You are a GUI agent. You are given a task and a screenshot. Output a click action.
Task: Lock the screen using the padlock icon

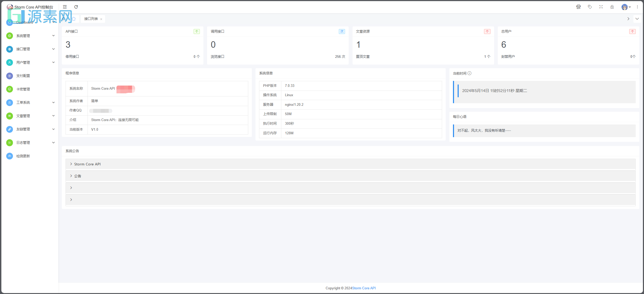pos(612,7)
